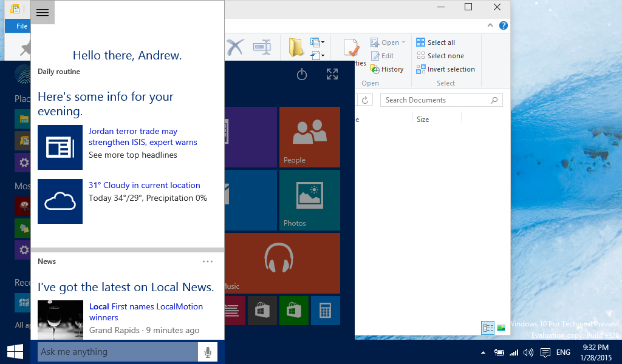This screenshot has width=622, height=364.
Task: Open the Easy access dropdown
Action: [317, 55]
